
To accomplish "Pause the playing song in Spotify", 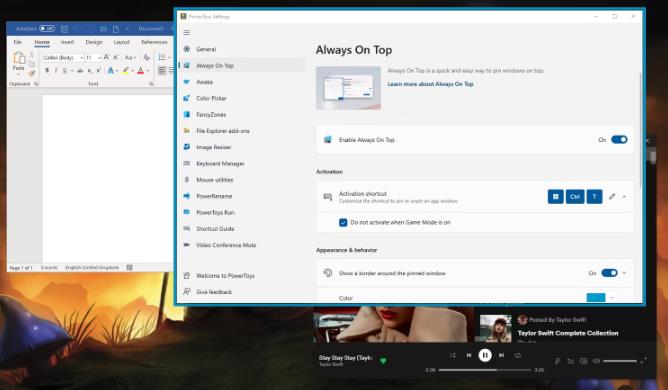I will [x=485, y=355].
